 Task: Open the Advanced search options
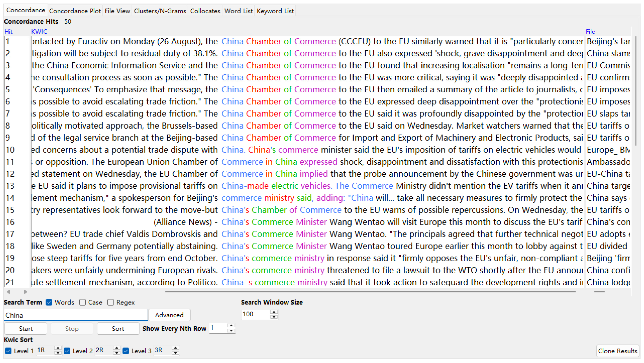[169, 315]
